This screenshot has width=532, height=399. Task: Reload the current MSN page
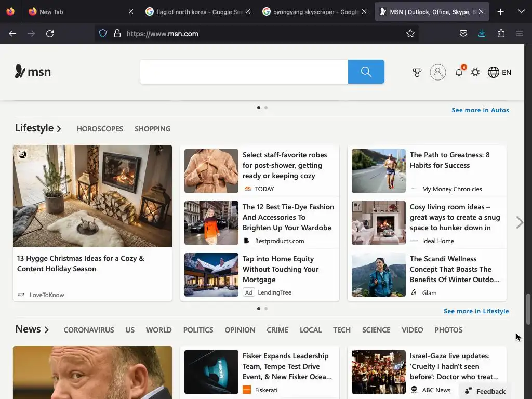[x=50, y=34]
